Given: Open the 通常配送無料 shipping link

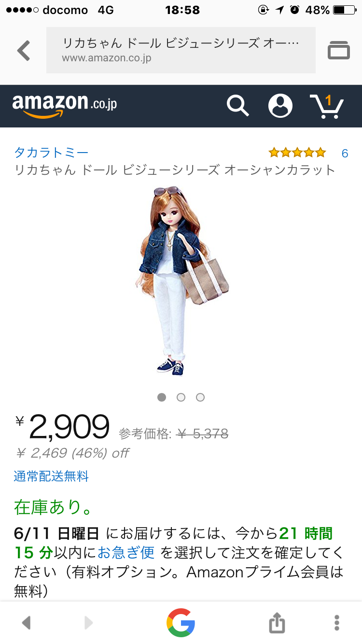Looking at the screenshot, I should 51,476.
